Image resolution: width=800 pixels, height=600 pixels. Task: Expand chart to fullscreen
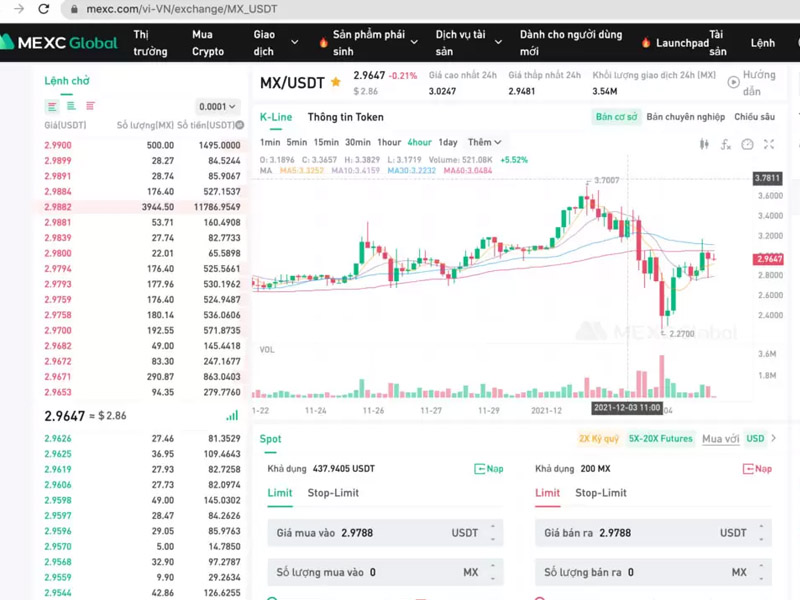point(769,144)
